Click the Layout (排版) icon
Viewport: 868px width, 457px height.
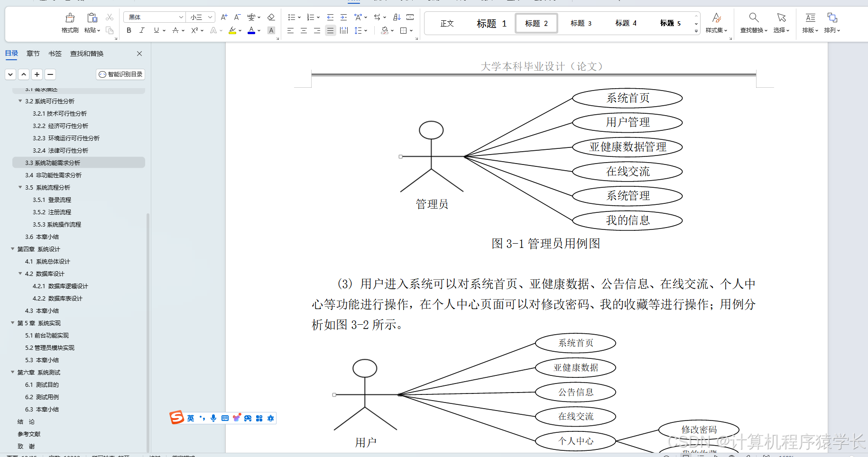[x=810, y=18]
